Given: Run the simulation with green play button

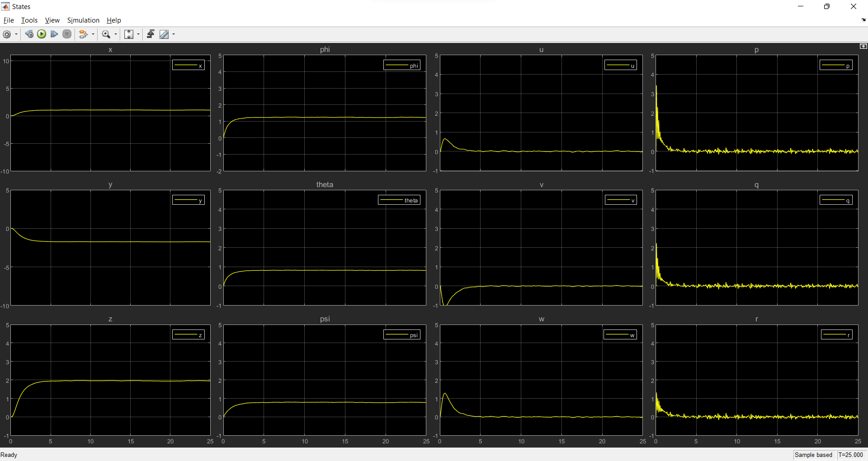Looking at the screenshot, I should pos(42,34).
